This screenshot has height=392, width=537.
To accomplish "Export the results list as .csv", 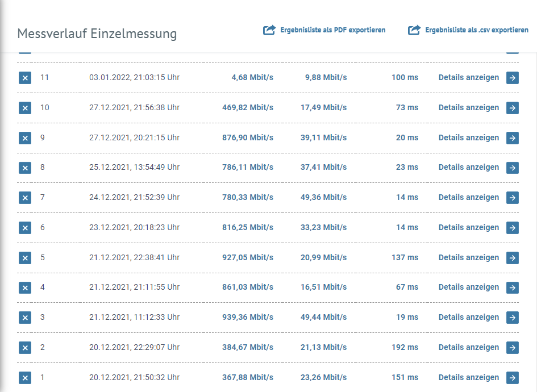I will click(476, 30).
